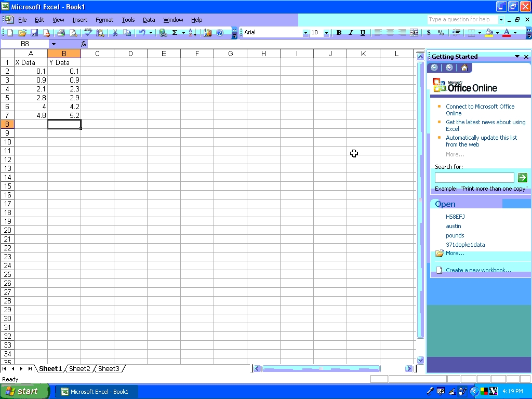The height and width of the screenshot is (399, 532).
Task: Toggle Bold formatting
Action: 339,33
